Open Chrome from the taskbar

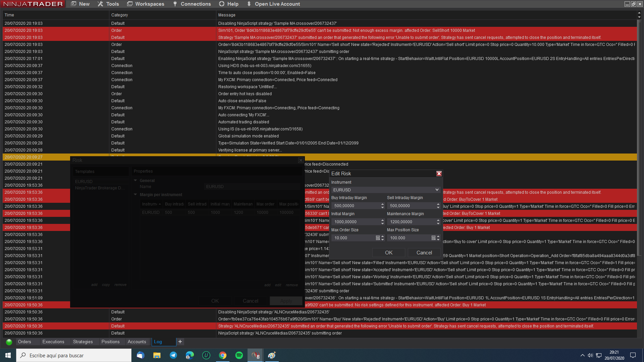pos(223,355)
